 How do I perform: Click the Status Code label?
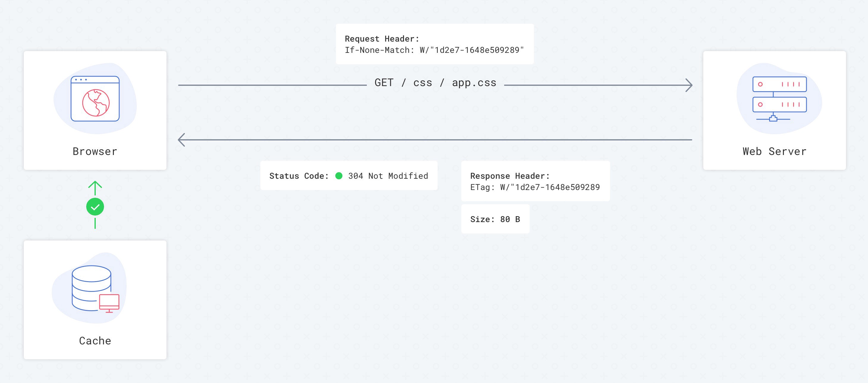[299, 176]
